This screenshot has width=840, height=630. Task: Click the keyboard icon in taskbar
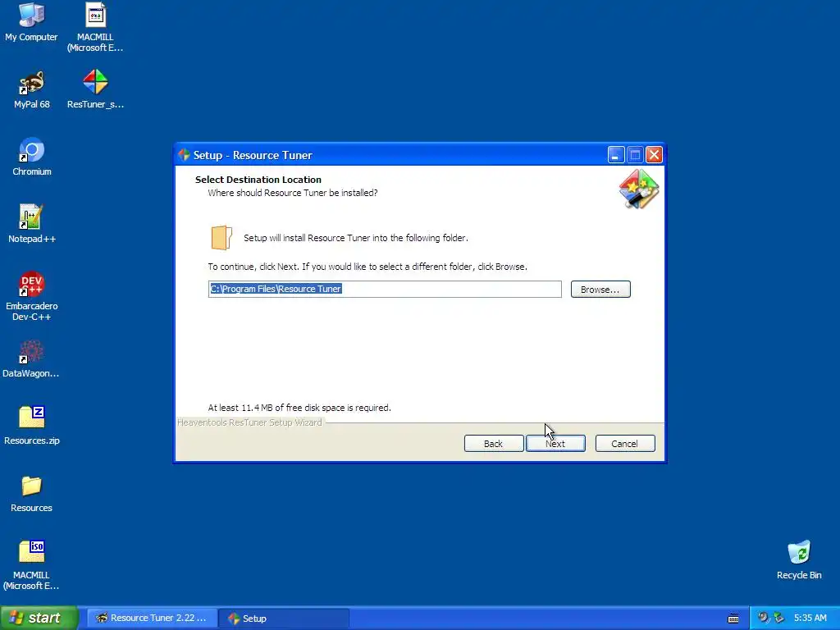click(x=733, y=619)
